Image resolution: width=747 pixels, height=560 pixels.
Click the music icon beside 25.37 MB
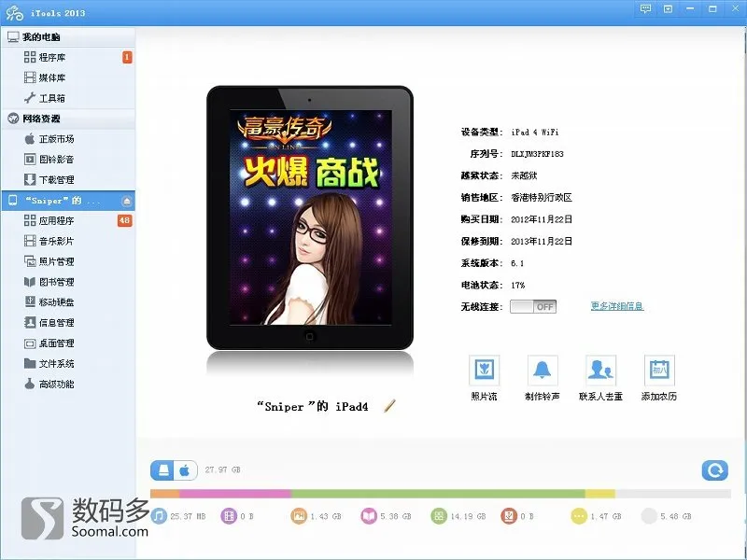[159, 516]
